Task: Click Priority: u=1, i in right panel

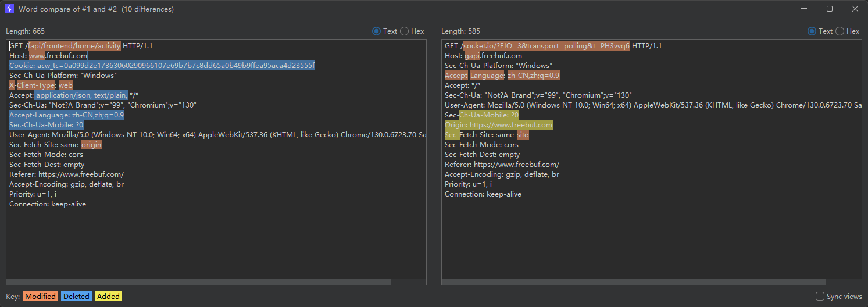Action: tap(468, 184)
